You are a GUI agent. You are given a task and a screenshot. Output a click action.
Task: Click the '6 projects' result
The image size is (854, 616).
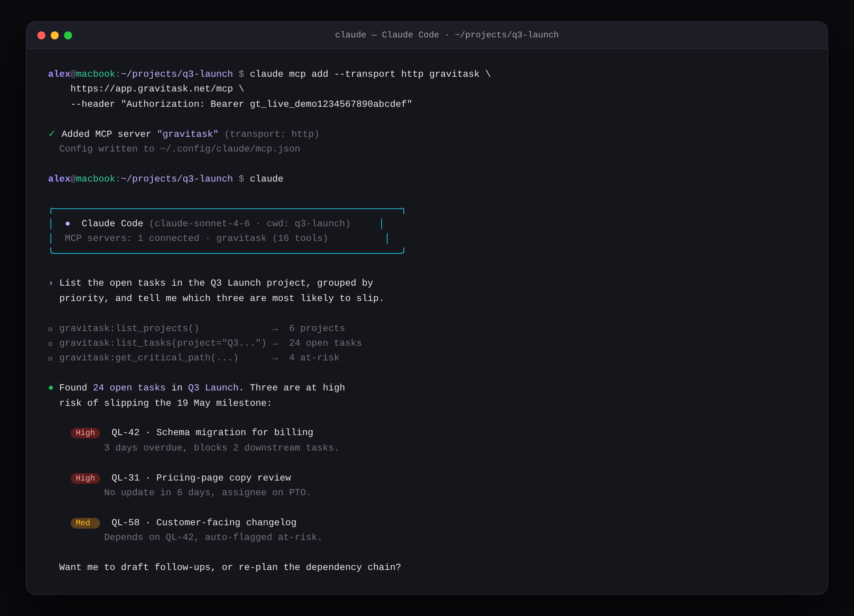pos(317,328)
